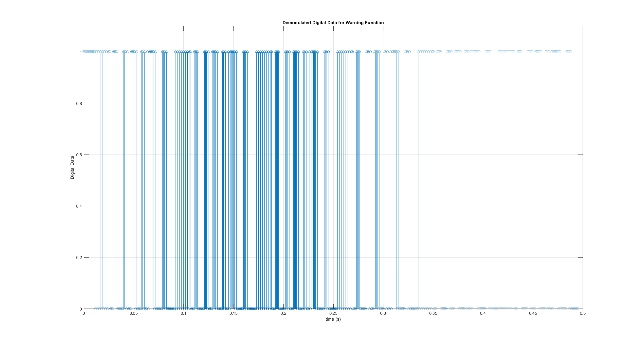Click y-axis tick label 0.4
Screen dimensions: 644x347
[x=79, y=206]
